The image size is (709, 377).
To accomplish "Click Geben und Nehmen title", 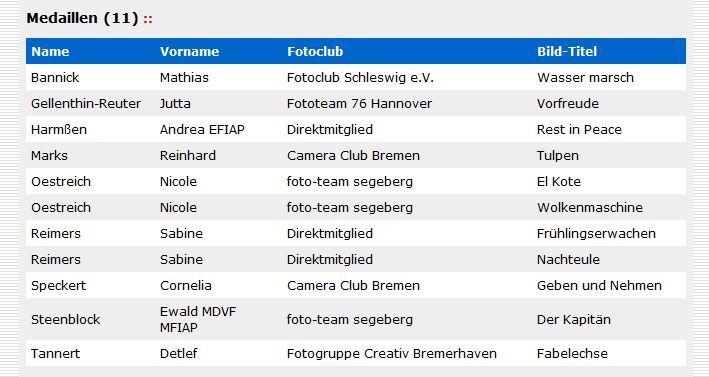I will point(600,286).
